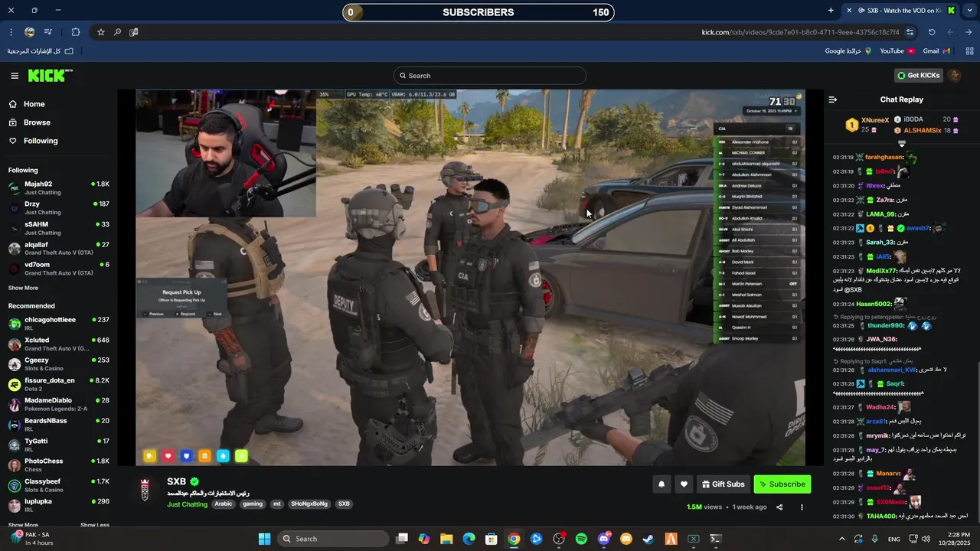Open the all bookmarks folder

click(x=40, y=51)
